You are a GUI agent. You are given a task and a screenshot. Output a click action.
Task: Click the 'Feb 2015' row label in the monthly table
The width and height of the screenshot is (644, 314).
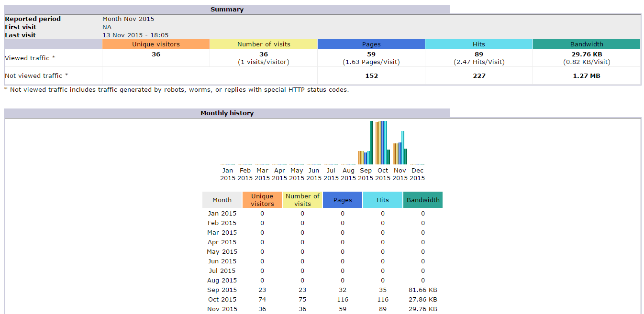pyautogui.click(x=222, y=223)
